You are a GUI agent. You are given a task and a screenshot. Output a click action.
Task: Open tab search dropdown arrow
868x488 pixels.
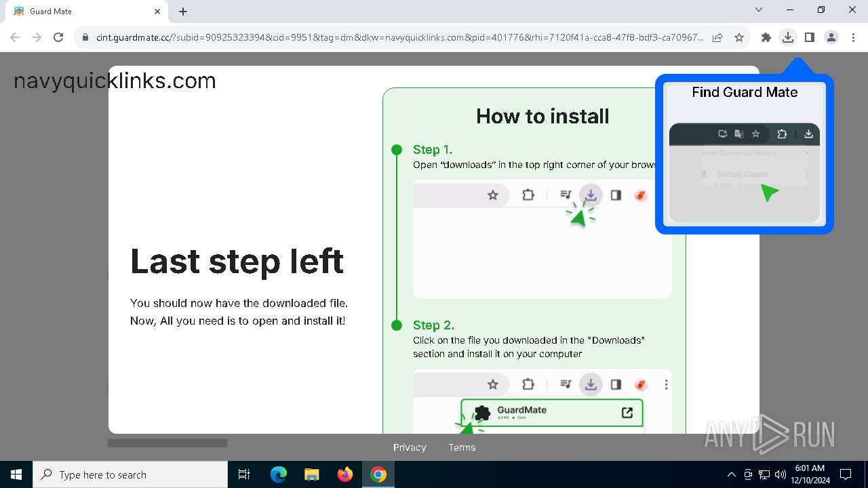tap(759, 9)
